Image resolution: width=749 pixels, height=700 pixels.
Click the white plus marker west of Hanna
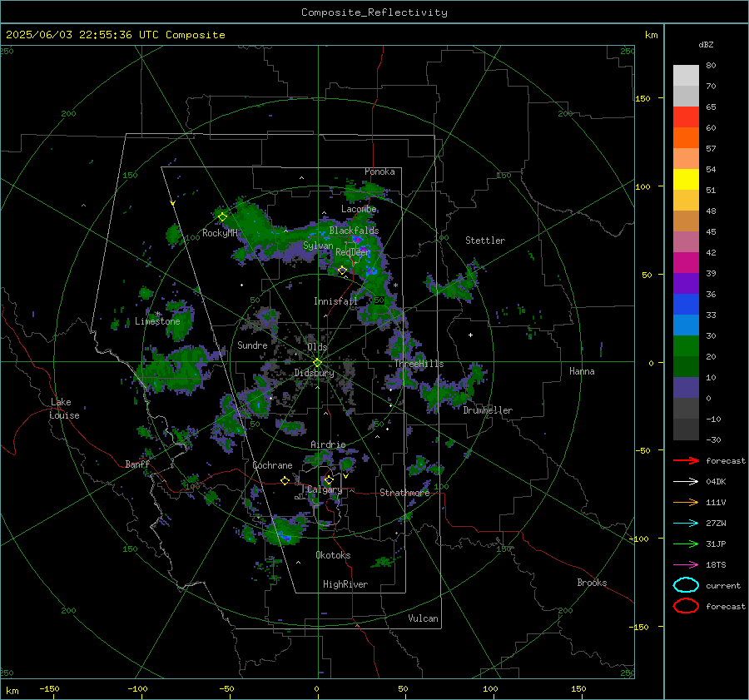coord(470,335)
